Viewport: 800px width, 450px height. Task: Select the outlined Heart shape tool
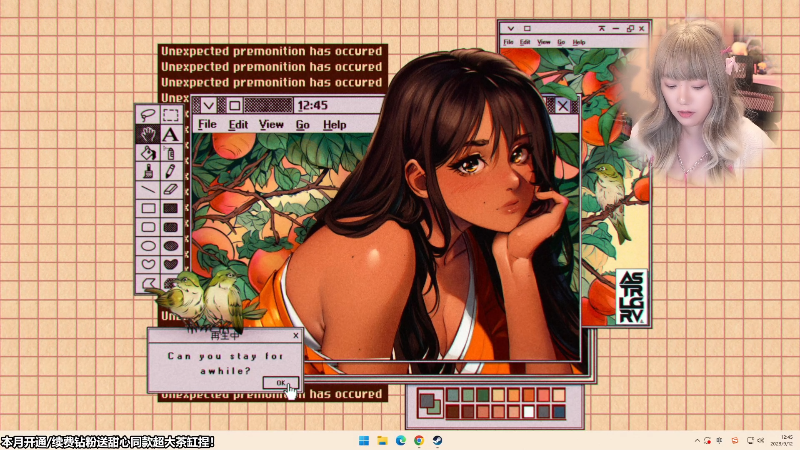[148, 264]
